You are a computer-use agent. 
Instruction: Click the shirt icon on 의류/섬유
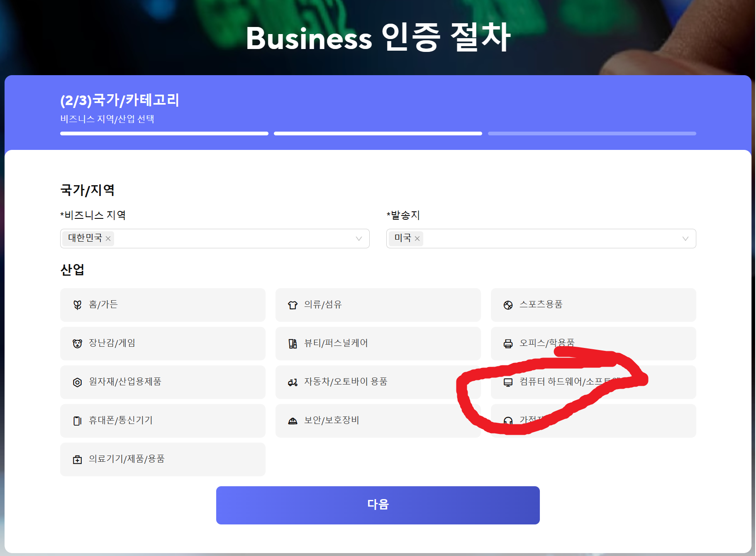click(x=293, y=304)
